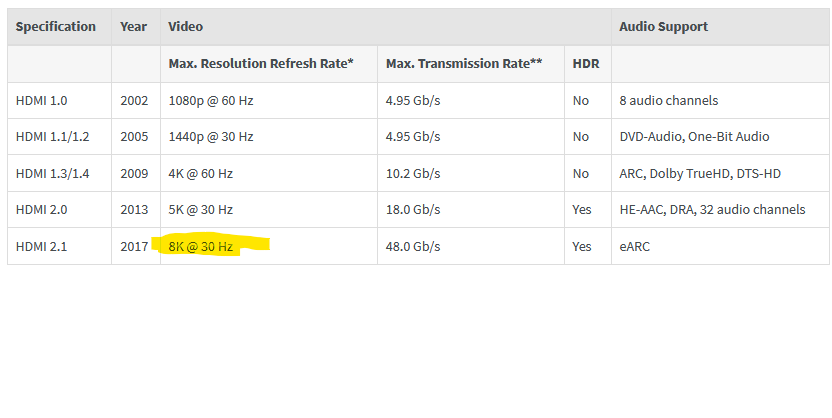Select the HDMI 1.3/1.4 cell
Screen dimensions: 832x418
click(x=53, y=174)
